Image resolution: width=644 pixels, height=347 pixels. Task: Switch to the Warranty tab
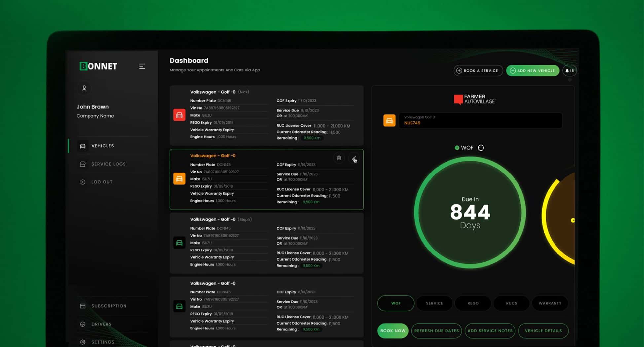[x=550, y=303]
